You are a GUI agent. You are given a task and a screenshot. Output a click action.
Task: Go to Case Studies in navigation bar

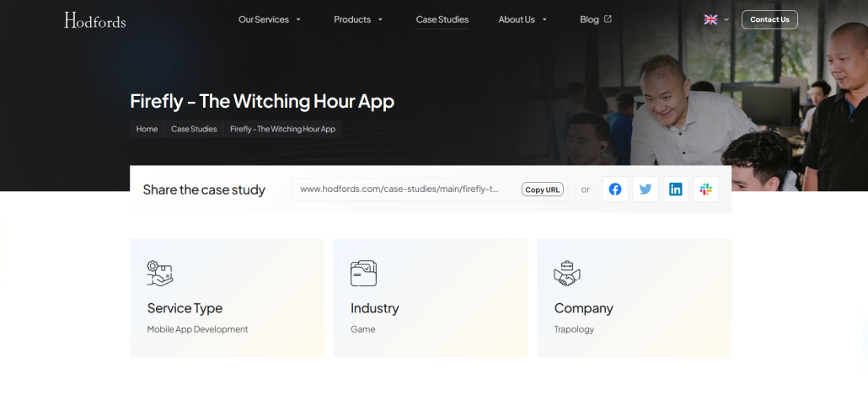tap(442, 19)
